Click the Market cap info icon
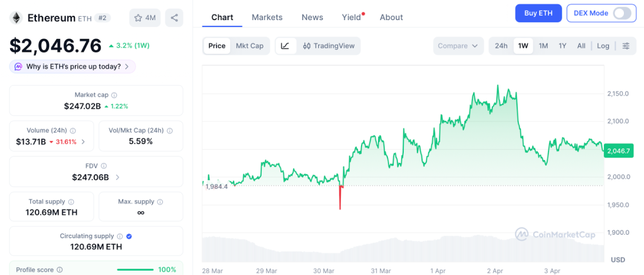The height and width of the screenshot is (275, 644). click(114, 95)
